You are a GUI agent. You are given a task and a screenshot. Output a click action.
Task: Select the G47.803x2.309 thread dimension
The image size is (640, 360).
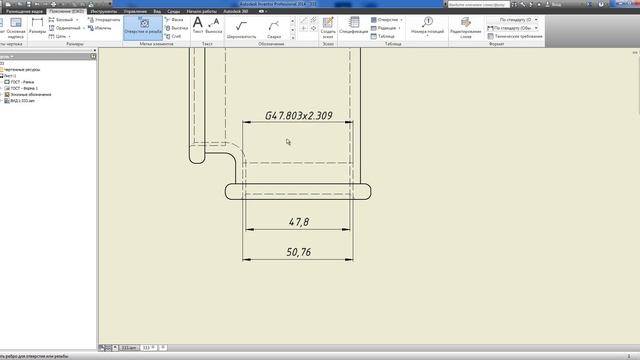pos(299,116)
